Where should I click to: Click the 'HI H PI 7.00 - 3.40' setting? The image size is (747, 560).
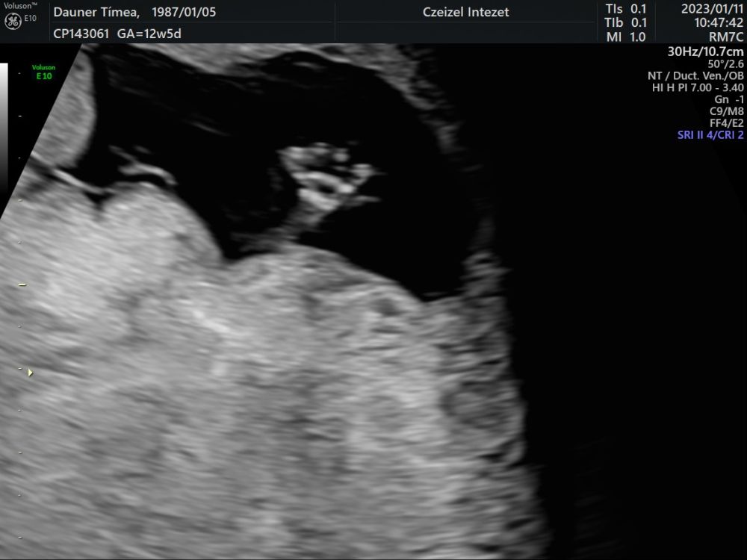[x=698, y=87]
